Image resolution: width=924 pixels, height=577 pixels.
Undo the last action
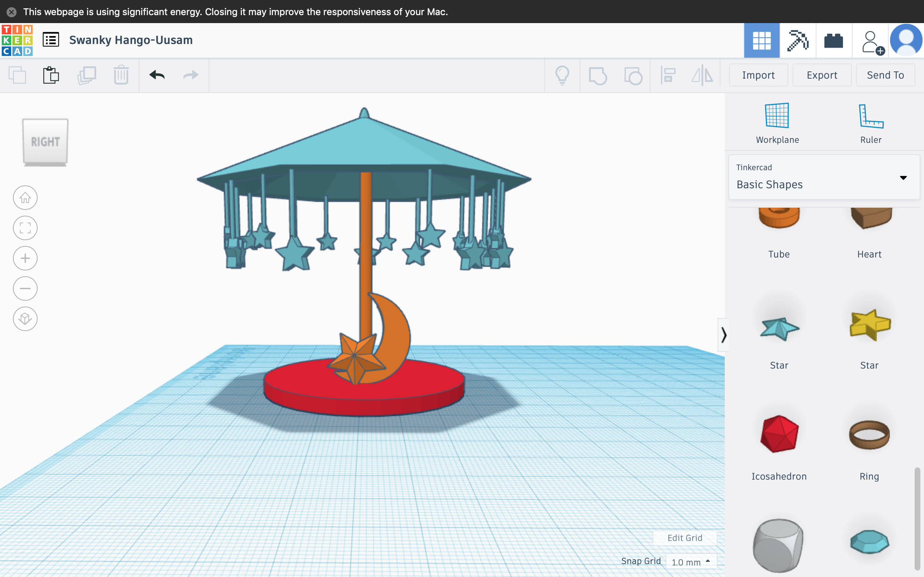[158, 75]
